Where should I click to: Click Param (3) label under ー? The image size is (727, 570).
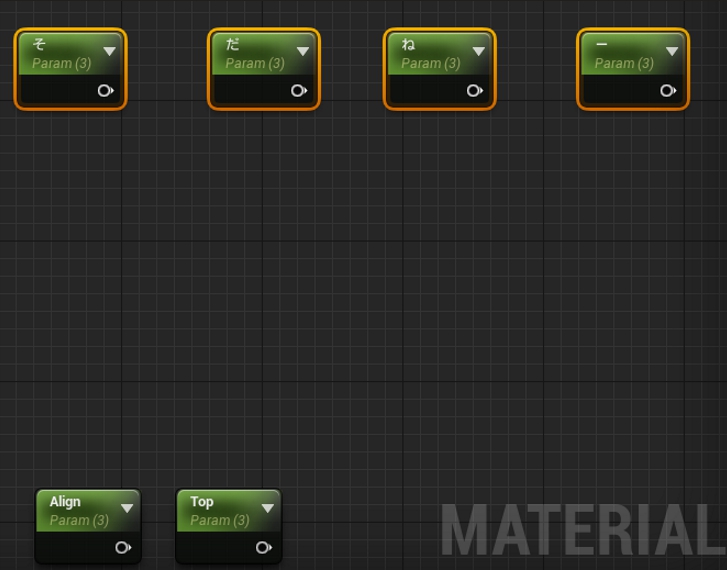[x=624, y=63]
